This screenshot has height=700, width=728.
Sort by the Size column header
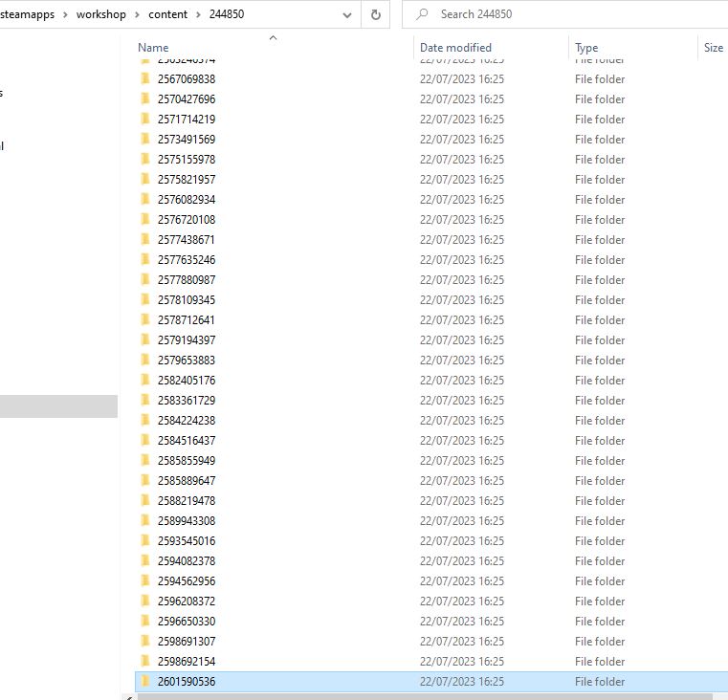click(713, 48)
